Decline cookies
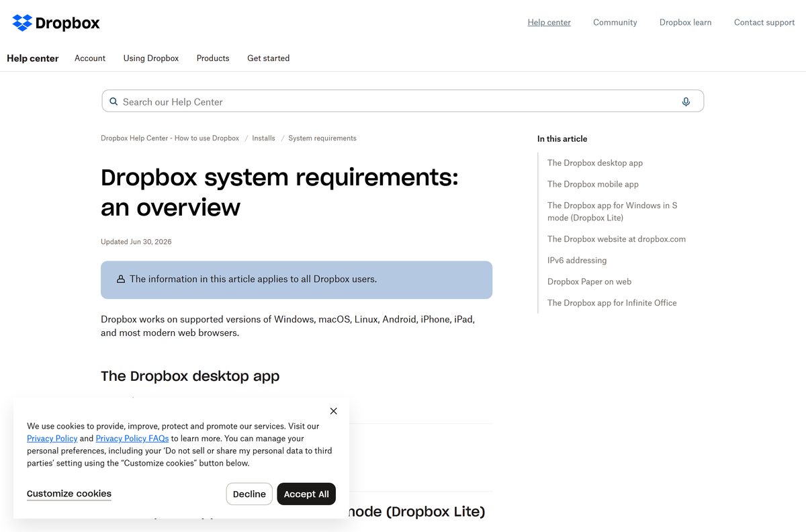Screen dimensions: 806x532 (249, 494)
